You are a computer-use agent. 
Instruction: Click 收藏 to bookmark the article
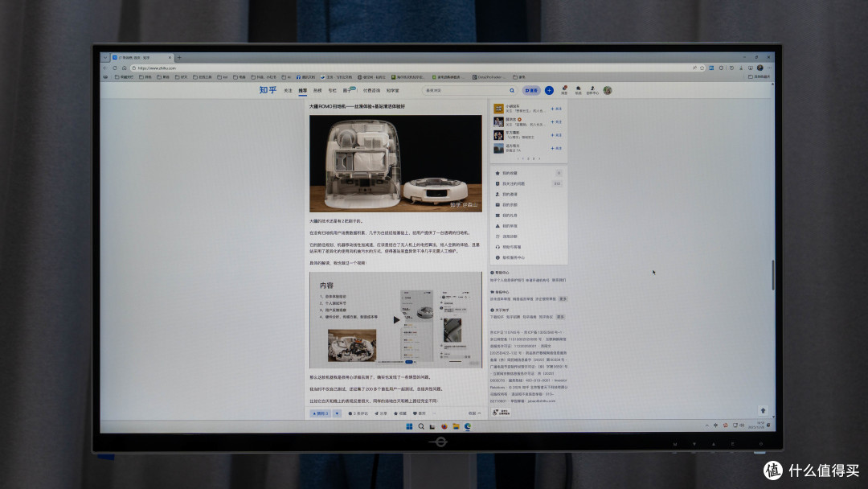click(x=400, y=413)
